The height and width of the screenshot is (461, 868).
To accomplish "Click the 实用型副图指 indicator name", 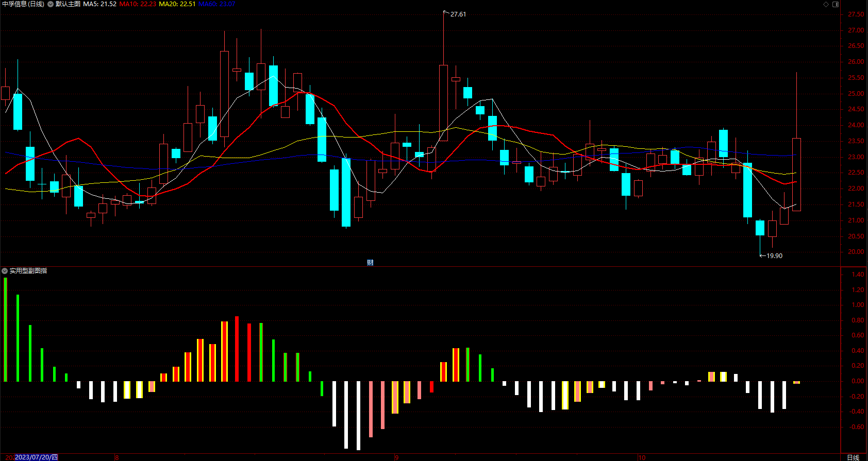I will point(28,271).
